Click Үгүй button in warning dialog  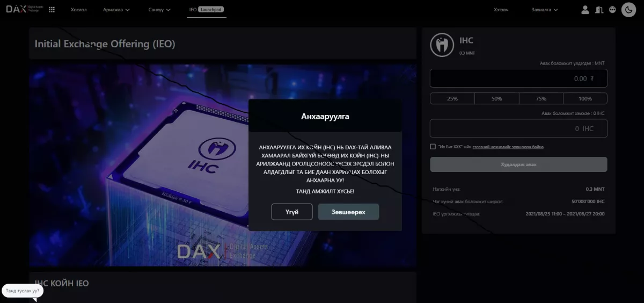[292, 212]
